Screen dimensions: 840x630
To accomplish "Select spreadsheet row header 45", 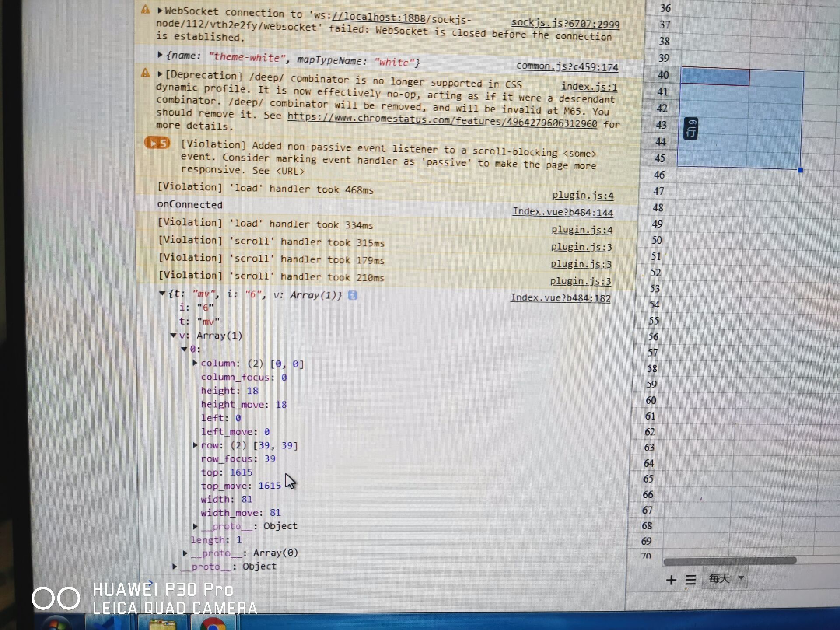I will (x=660, y=158).
